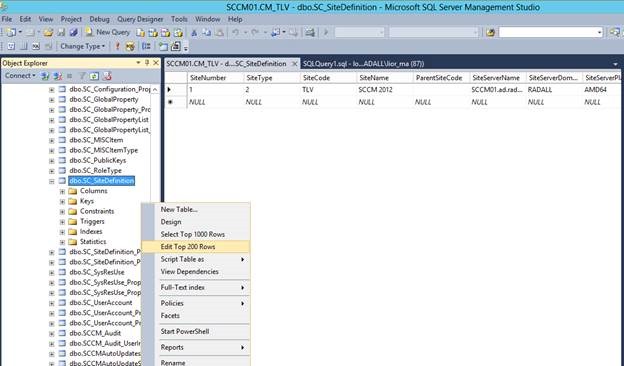Click the Open File folder icon
Screen dimensions: 624x366
tap(49, 33)
